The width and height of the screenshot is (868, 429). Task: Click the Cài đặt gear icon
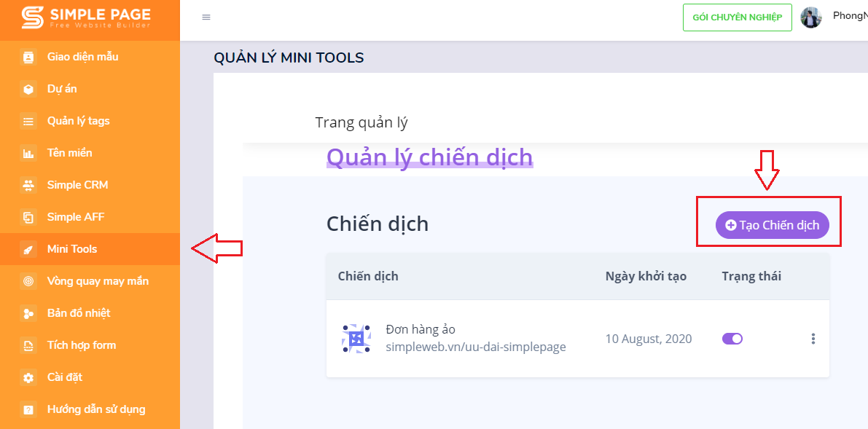pos(28,378)
